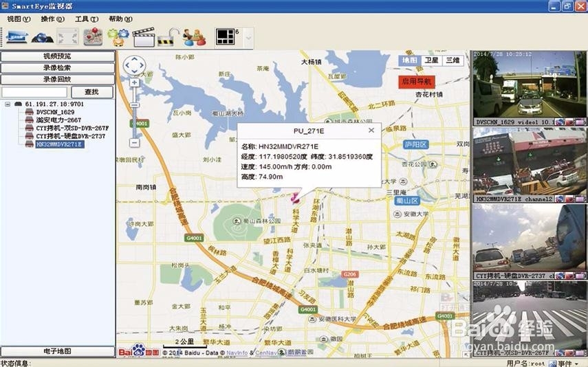Switch map to 三维 3D view
The height and width of the screenshot is (367, 588).
click(x=453, y=60)
